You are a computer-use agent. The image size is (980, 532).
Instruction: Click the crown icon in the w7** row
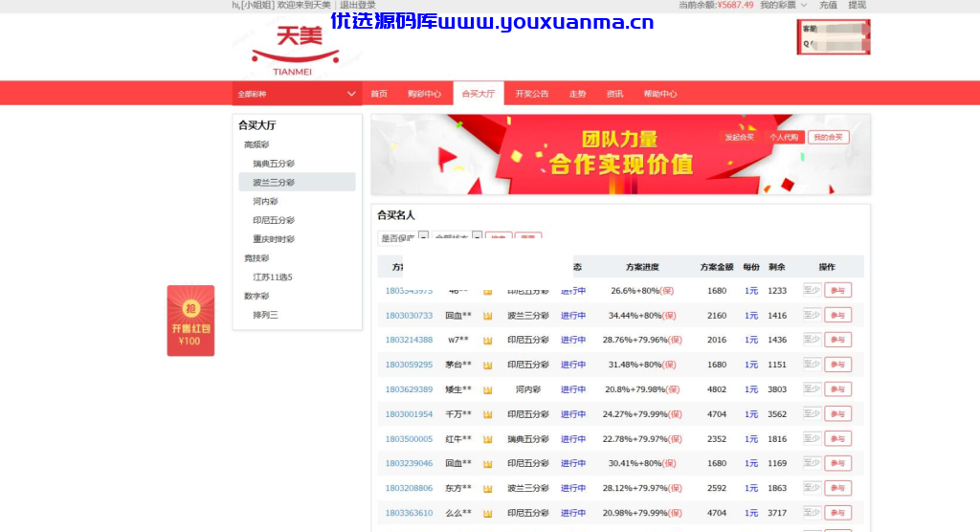pos(487,340)
